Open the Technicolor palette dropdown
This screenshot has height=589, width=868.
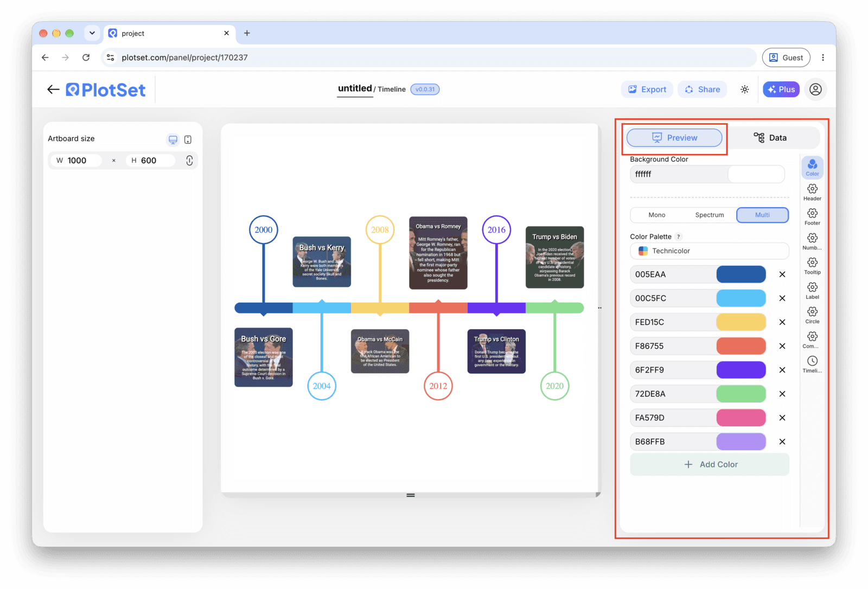pos(709,251)
